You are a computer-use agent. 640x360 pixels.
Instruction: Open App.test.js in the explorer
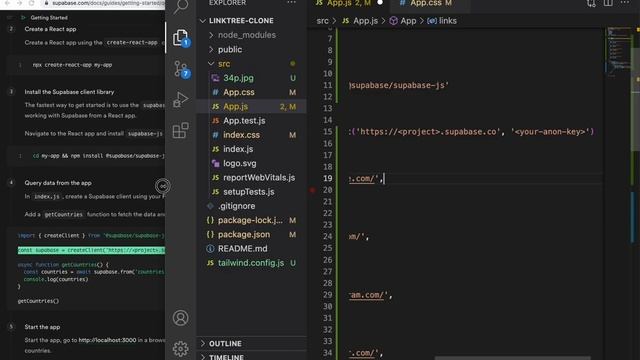pos(244,121)
